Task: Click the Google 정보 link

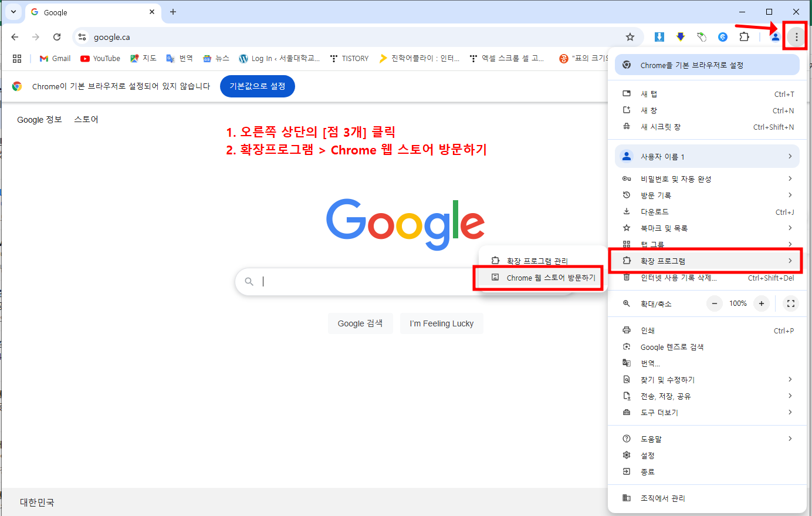Action: click(39, 119)
